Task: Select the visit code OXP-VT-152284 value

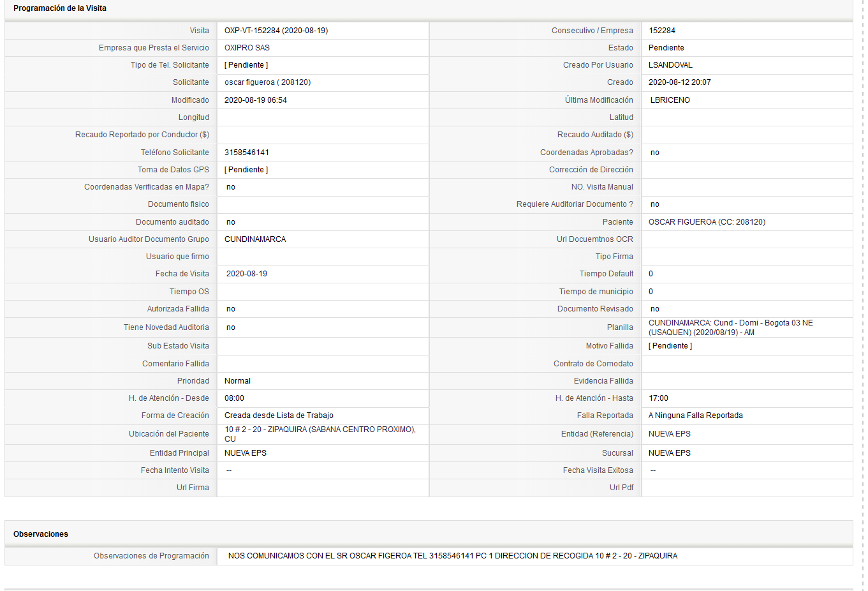Action: pyautogui.click(x=276, y=31)
